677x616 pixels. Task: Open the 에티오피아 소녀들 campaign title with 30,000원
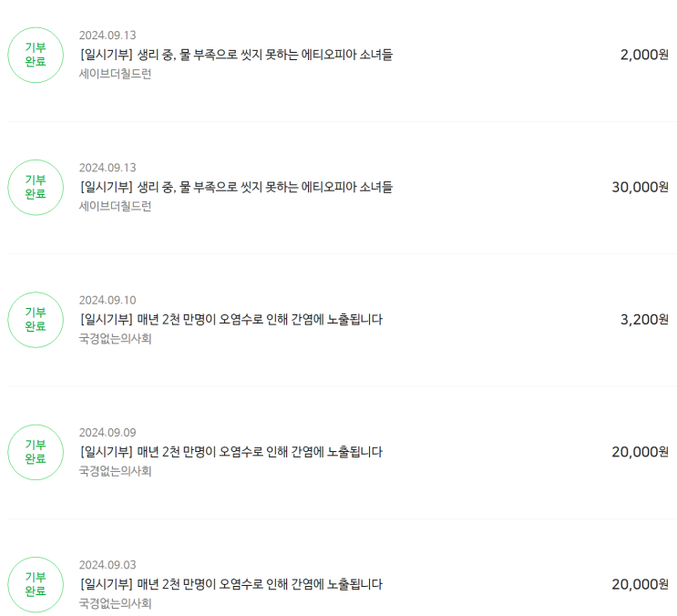tap(236, 187)
